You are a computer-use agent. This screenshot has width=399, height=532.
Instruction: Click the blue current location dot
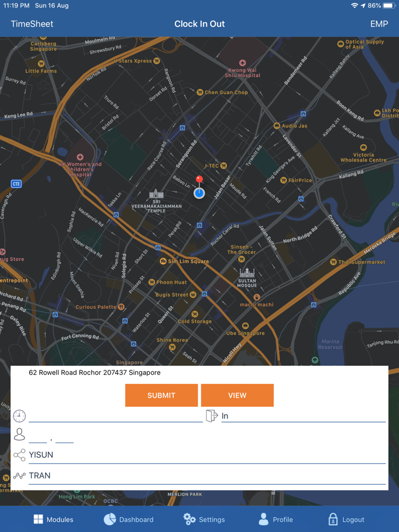point(199,193)
